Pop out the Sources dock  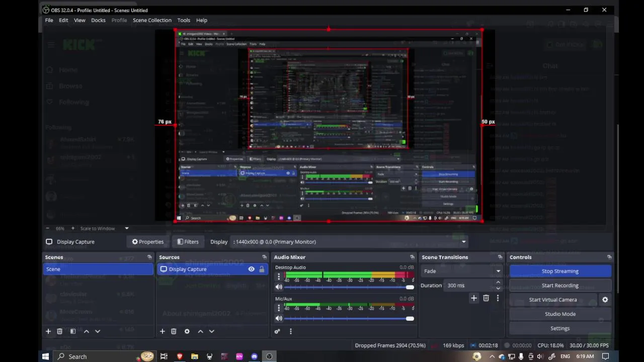[264, 257]
